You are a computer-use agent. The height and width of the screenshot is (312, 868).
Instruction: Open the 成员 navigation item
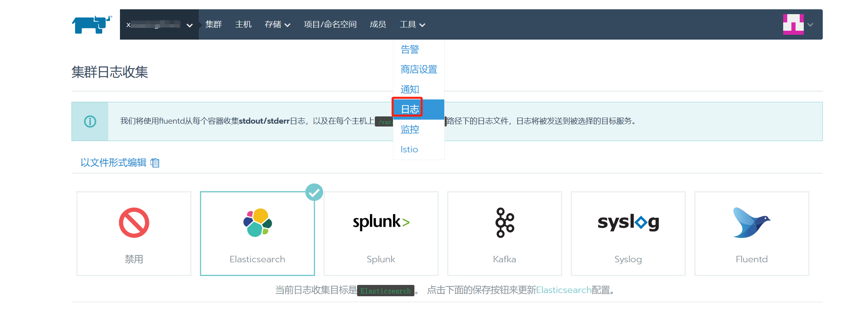click(x=378, y=25)
